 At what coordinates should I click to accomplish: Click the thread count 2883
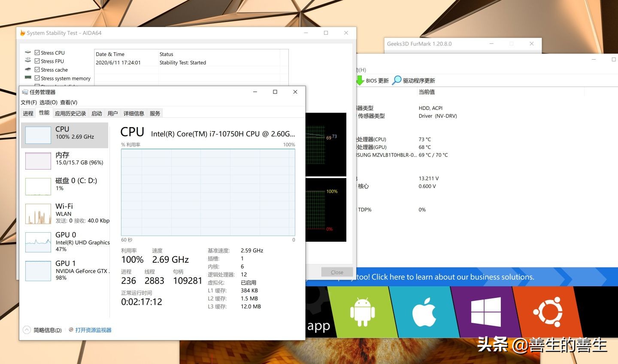pos(154,281)
